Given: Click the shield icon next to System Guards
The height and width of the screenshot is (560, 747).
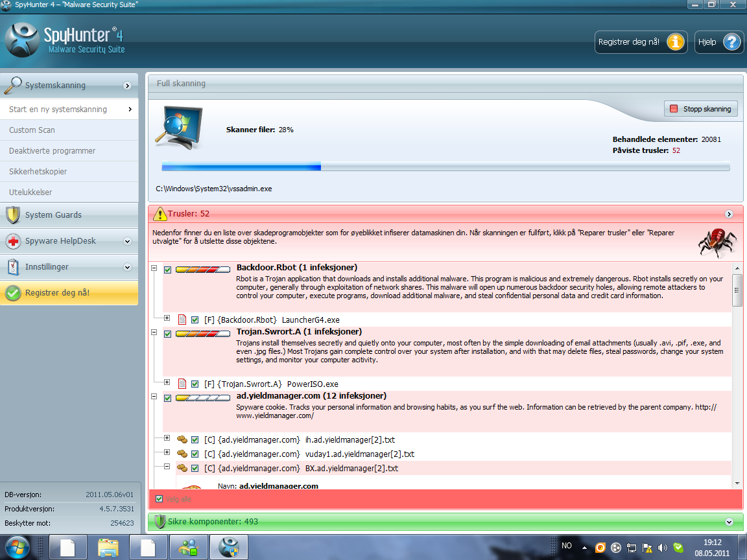Looking at the screenshot, I should coord(13,215).
